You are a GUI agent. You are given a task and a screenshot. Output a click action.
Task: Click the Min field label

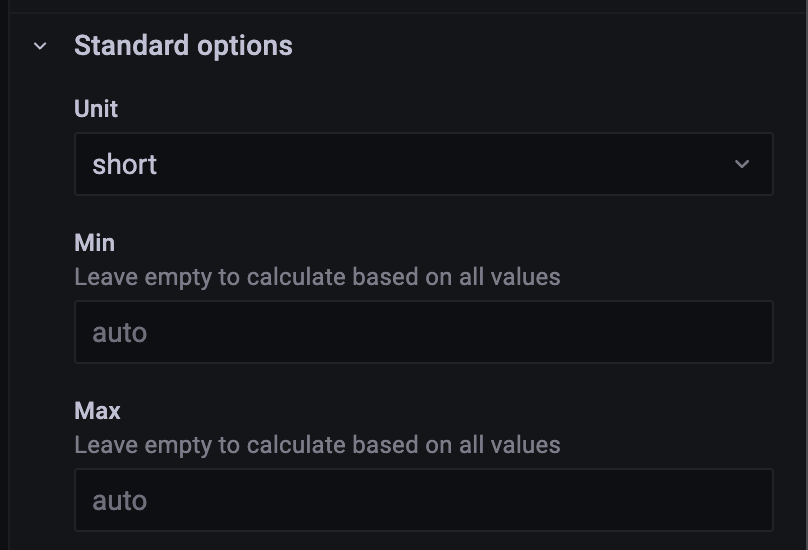pyautogui.click(x=94, y=243)
